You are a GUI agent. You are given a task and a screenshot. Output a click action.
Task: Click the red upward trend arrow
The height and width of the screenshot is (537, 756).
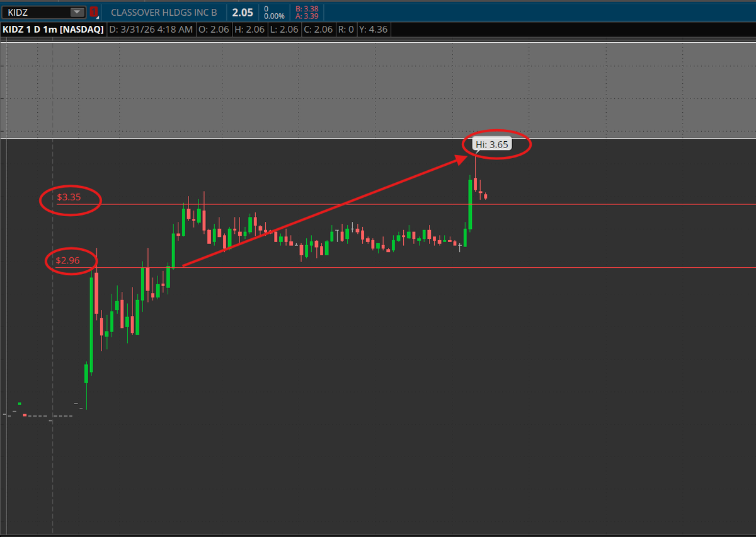[328, 211]
